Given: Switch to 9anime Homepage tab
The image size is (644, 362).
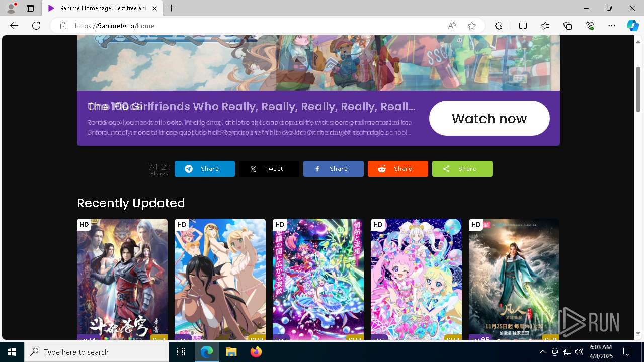Looking at the screenshot, I should coord(102,8).
